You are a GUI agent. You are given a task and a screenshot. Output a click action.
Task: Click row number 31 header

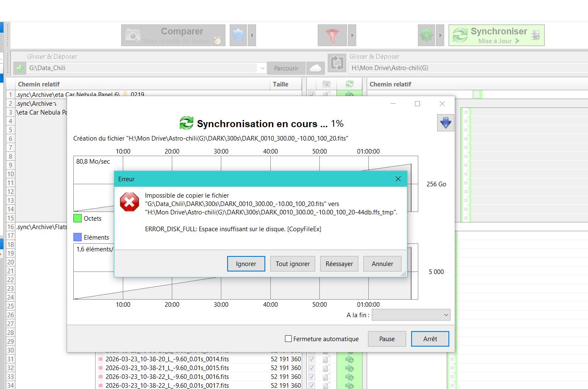point(10,359)
